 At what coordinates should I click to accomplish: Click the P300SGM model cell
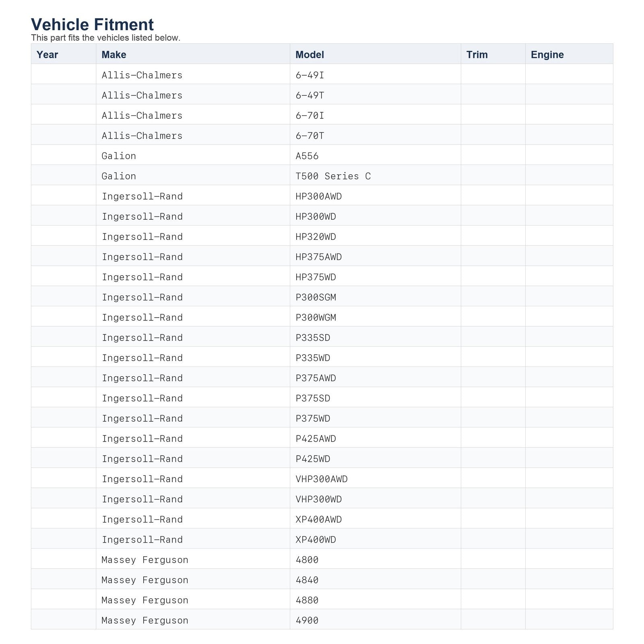click(x=375, y=296)
